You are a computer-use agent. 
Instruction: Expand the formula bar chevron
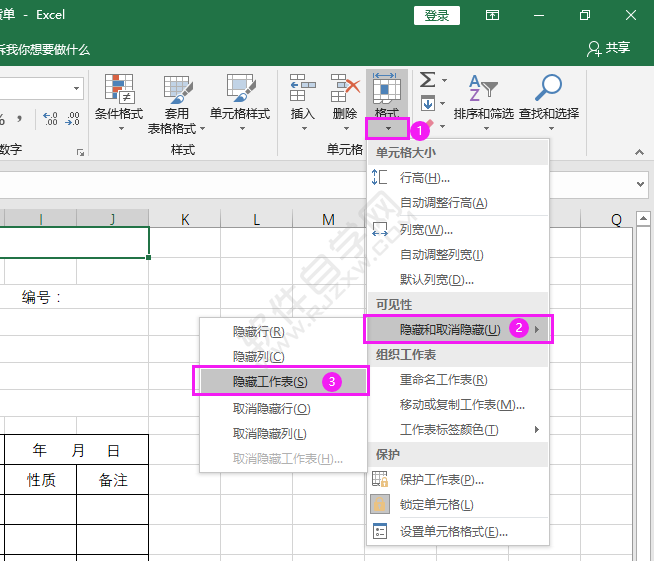(x=640, y=184)
